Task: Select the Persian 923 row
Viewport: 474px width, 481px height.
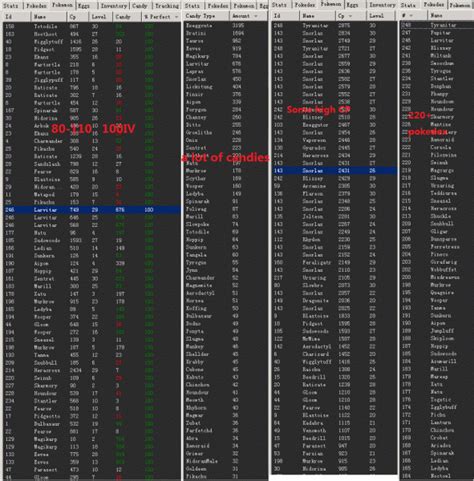Action: 335,453
